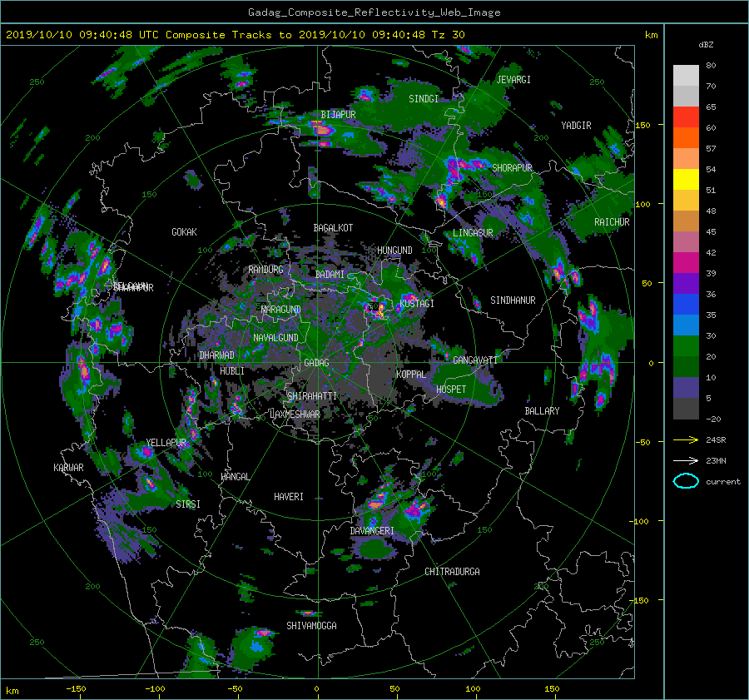Screen dimensions: 749x700
Task: Click the HUNGUND city label
Action: click(394, 251)
